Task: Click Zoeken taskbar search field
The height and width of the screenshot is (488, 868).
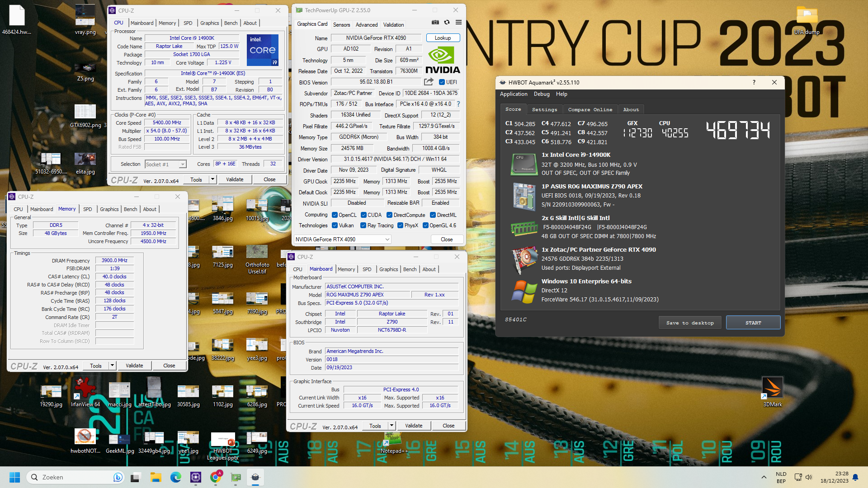Action: 75,477
